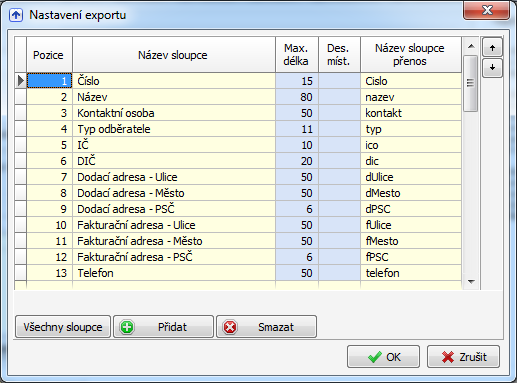Viewport: 517px width, 383px height.
Task: Click the current-row indicator arrow beside Číslo
Action: pos(21,81)
